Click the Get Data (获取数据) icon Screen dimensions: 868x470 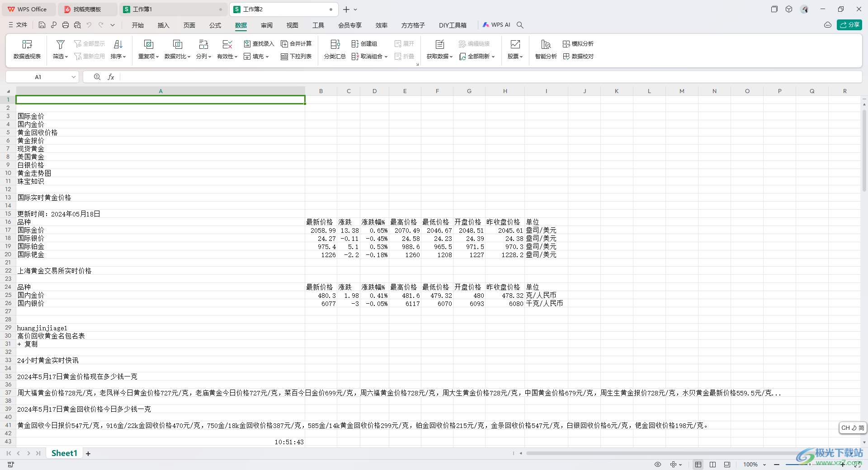coord(439,44)
